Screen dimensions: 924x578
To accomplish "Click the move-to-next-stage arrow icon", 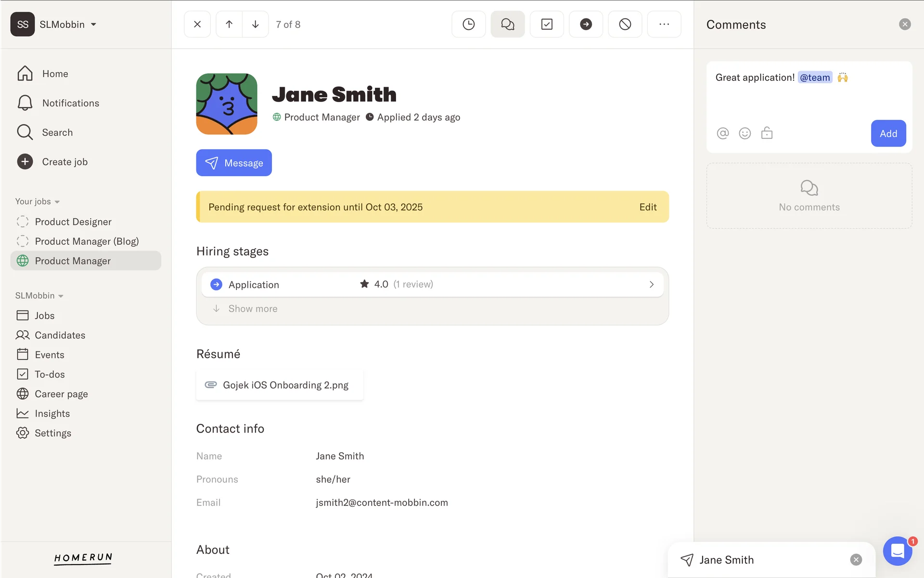I will (x=586, y=24).
